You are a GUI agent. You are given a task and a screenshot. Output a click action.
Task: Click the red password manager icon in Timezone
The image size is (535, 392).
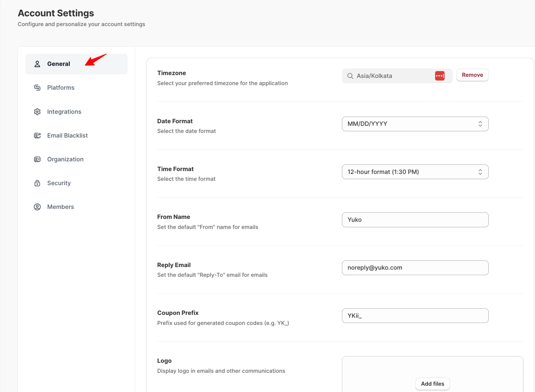[440, 76]
